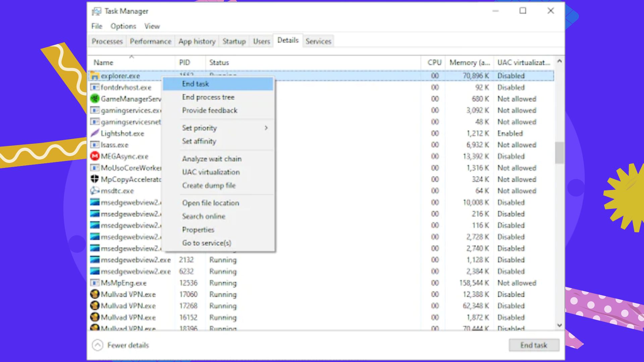Click the explorer.exe folder icon
This screenshot has height=362, width=644.
click(x=95, y=76)
